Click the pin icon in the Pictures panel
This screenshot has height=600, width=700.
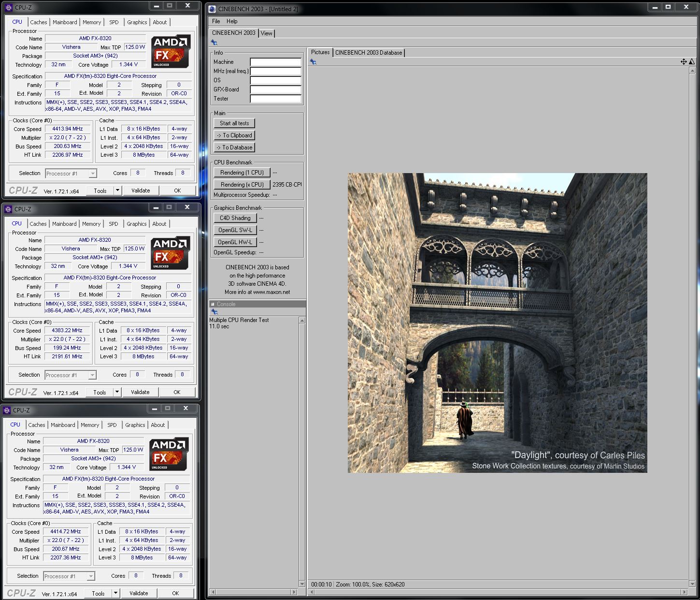313,62
